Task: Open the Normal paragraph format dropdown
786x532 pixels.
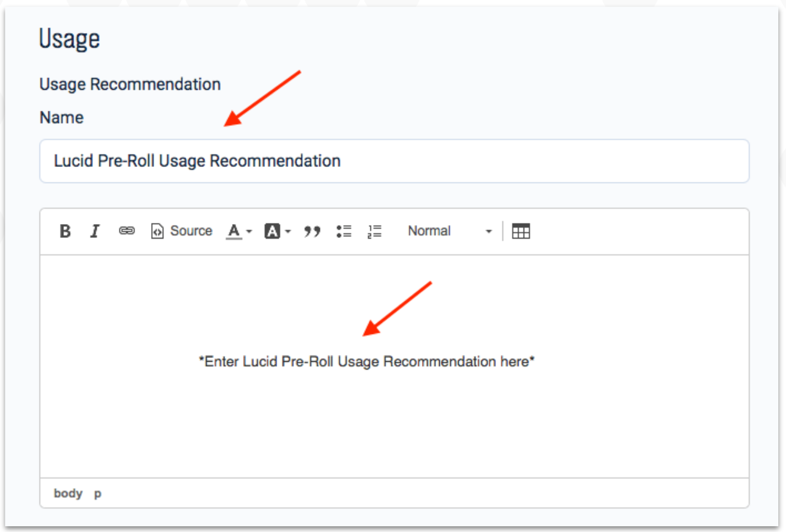Action: point(449,231)
